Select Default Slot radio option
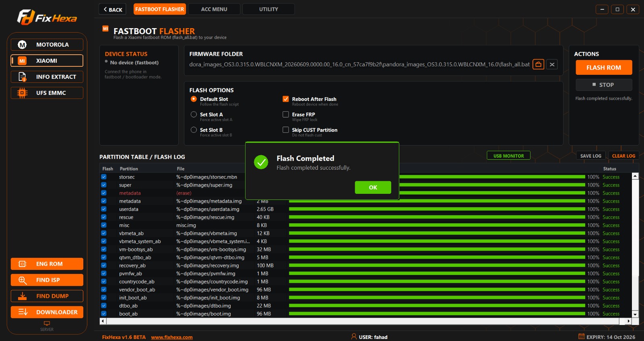Screen dimensions: 644x341 click(x=194, y=99)
